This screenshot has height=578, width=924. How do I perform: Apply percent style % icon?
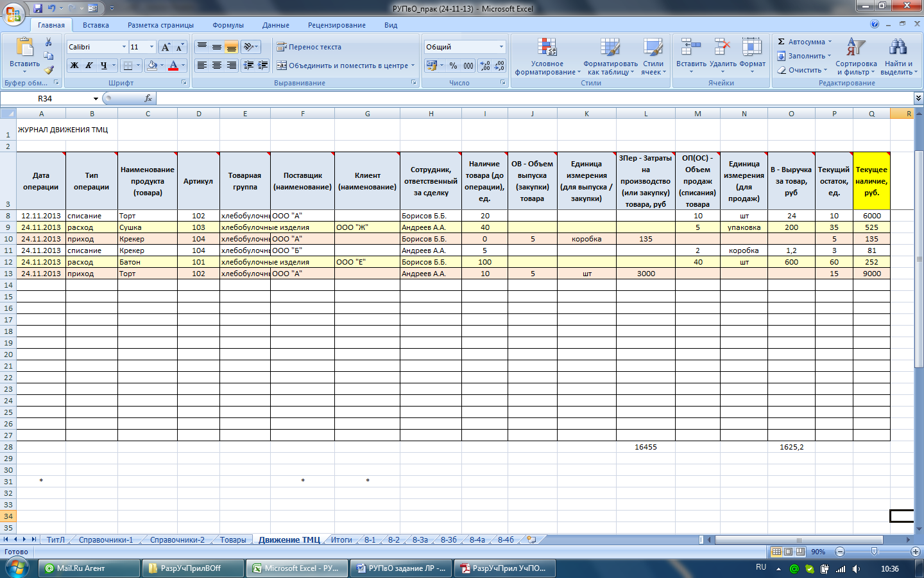[x=454, y=66]
